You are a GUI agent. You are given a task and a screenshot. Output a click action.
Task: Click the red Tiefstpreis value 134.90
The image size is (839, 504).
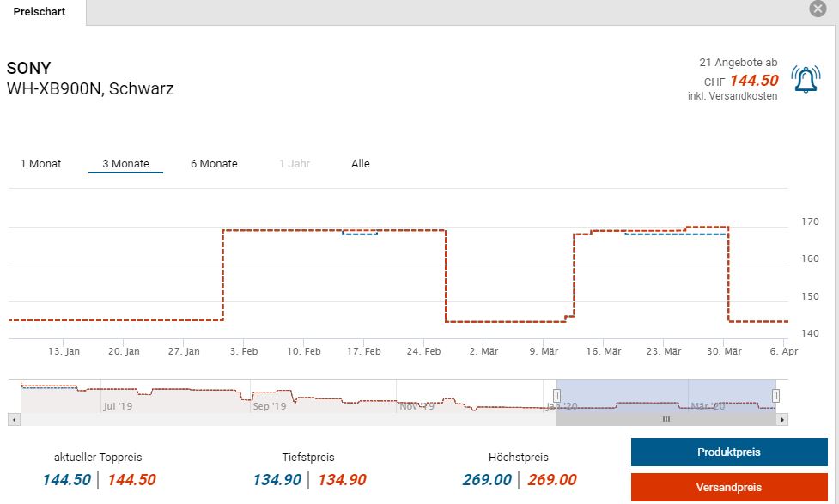point(342,479)
